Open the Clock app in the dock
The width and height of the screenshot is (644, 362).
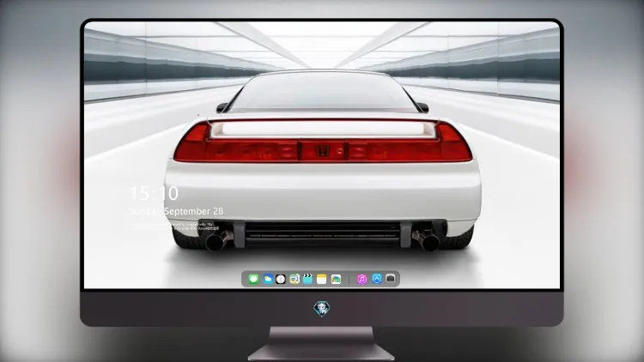[281, 279]
